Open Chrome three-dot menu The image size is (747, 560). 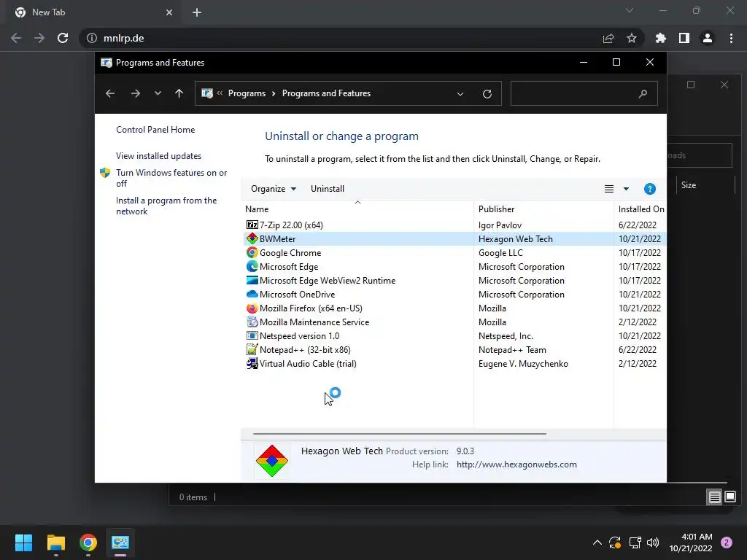click(731, 38)
